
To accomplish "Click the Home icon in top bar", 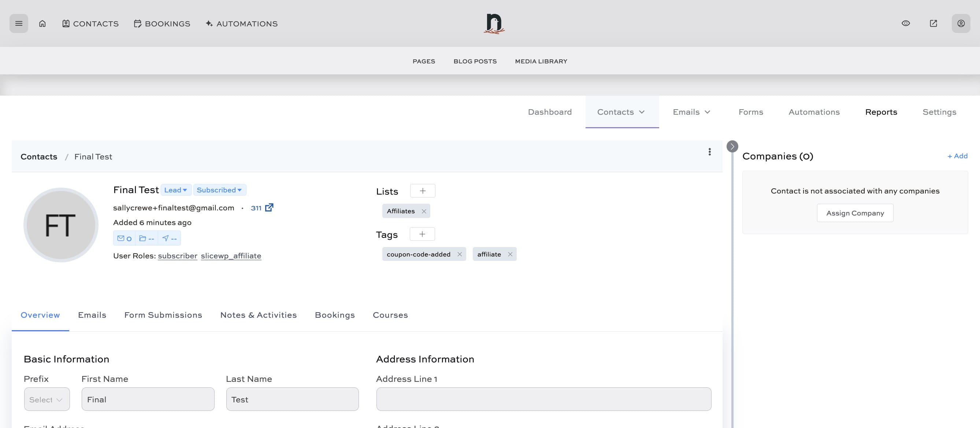I will pos(42,23).
